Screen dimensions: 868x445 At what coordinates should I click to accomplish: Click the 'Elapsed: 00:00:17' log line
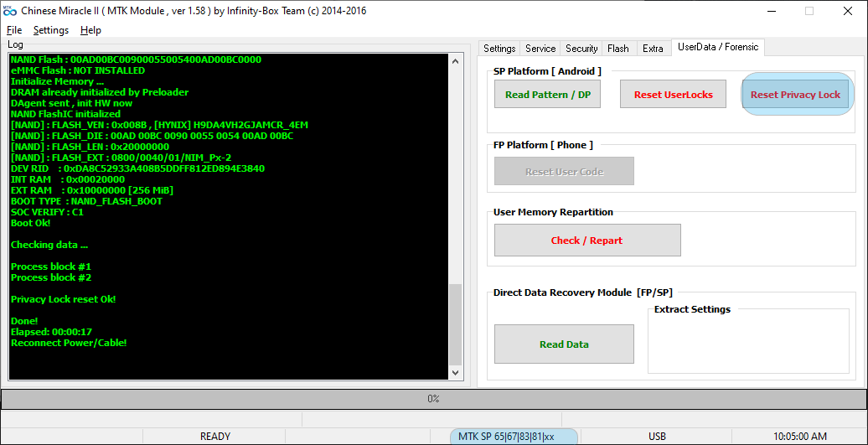point(51,332)
